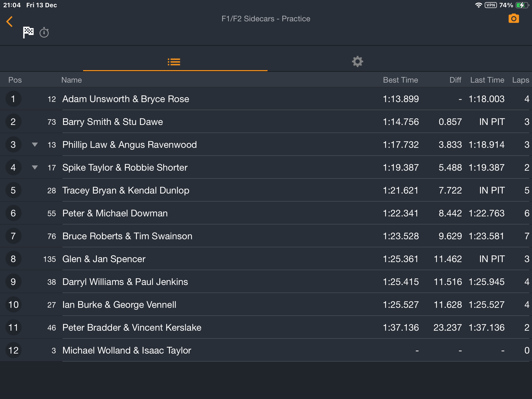Tap position badge 9
Viewport: 532px width, 399px height.
click(x=13, y=282)
